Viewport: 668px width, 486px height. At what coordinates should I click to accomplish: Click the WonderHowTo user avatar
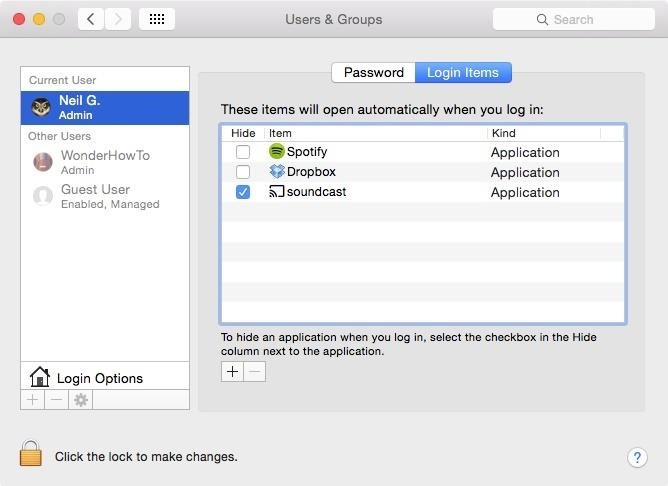43,162
